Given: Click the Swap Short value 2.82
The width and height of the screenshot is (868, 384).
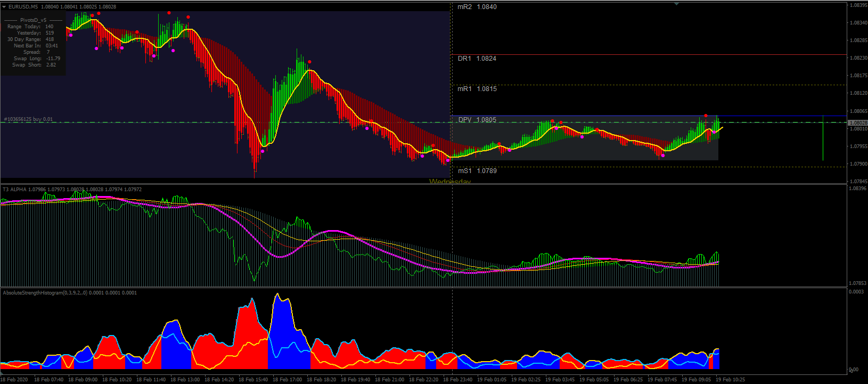Looking at the screenshot, I should (51, 65).
